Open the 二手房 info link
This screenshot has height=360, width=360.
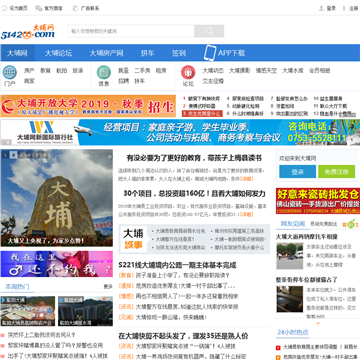(142, 71)
